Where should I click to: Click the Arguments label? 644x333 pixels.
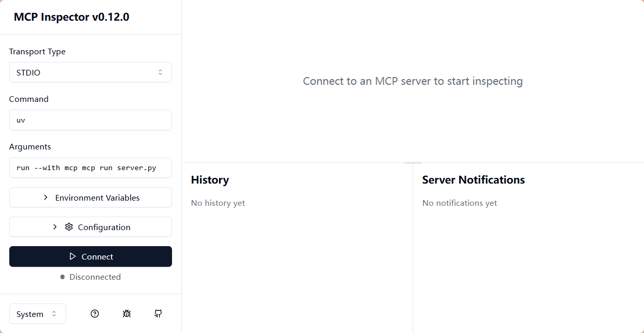pyautogui.click(x=30, y=146)
